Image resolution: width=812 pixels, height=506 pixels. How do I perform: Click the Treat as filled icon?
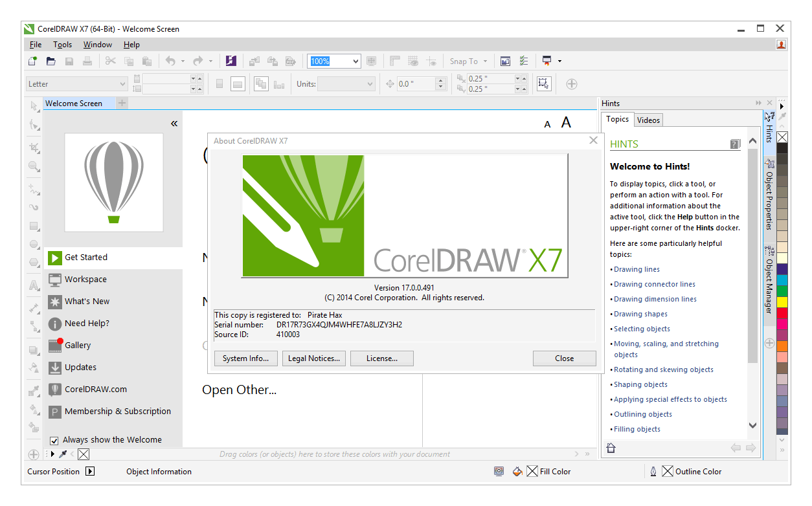(x=544, y=83)
